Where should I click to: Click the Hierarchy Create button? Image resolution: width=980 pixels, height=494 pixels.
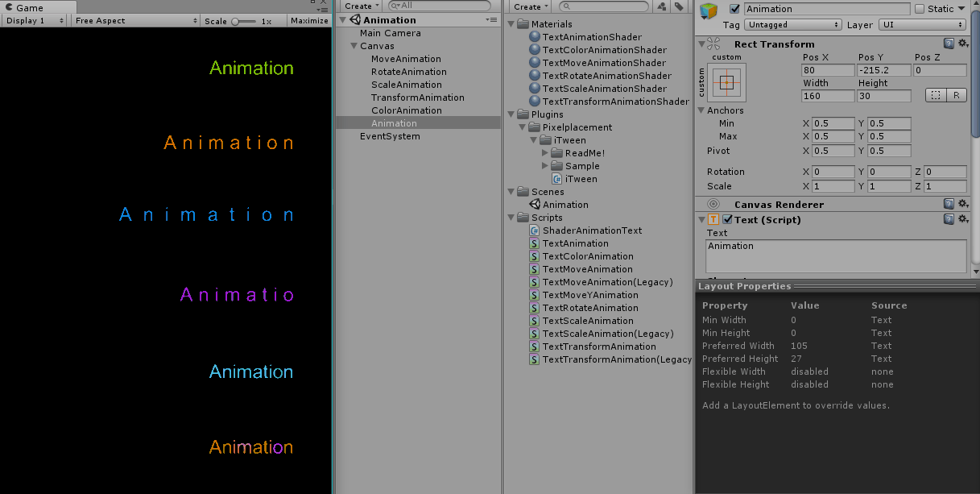coord(362,6)
